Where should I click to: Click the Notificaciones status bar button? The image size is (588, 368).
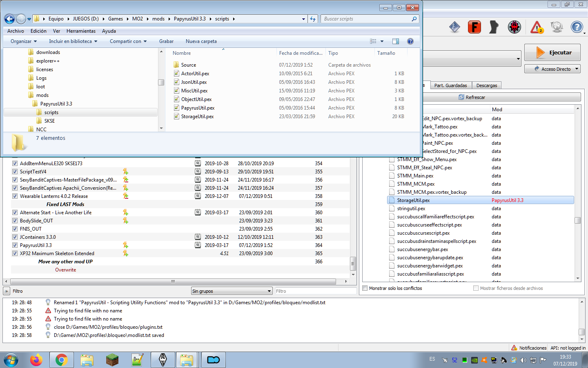[529, 348]
